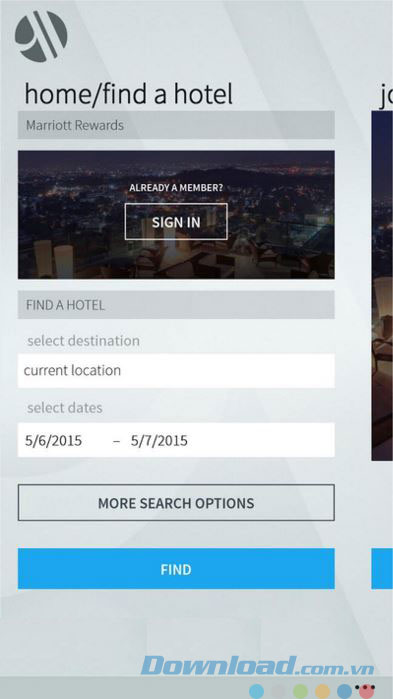393x699 pixels.
Task: Change the 5/7/2015 check-out date
Action: [159, 441]
